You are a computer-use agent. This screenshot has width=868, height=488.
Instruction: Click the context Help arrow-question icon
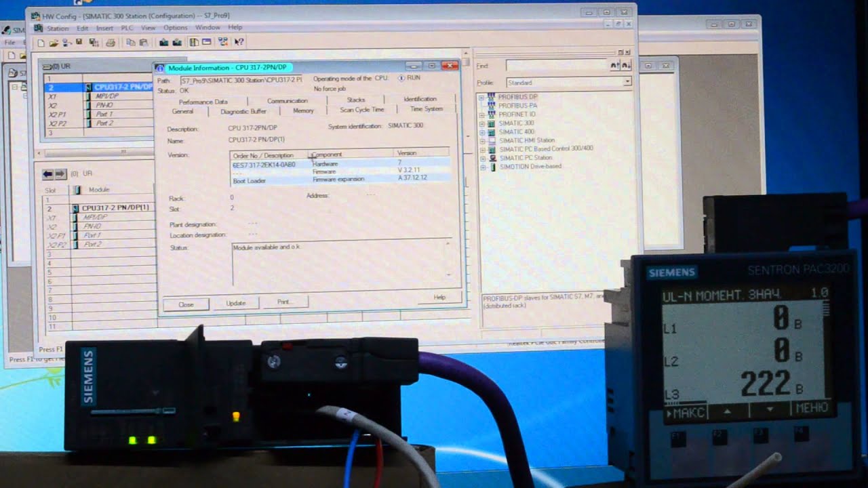239,42
